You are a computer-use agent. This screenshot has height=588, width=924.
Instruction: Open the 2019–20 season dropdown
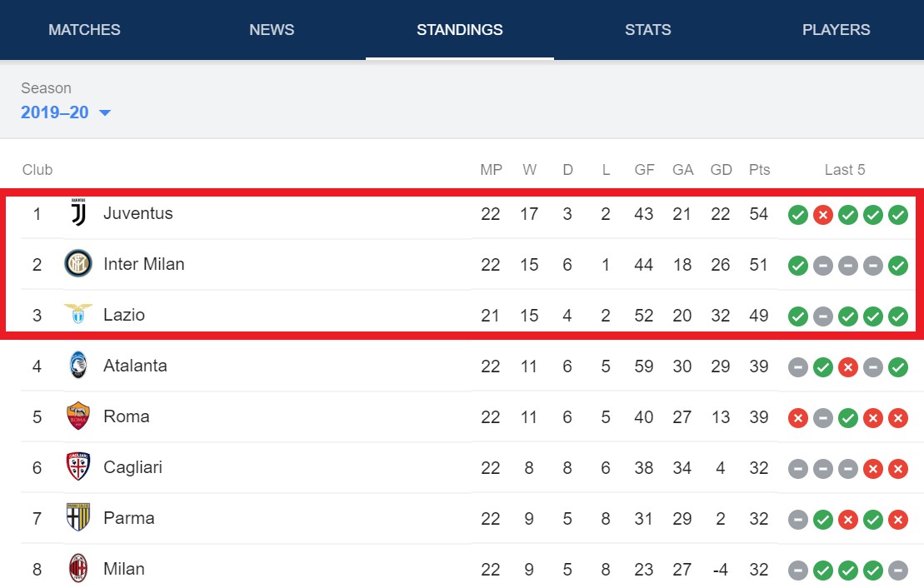click(66, 112)
